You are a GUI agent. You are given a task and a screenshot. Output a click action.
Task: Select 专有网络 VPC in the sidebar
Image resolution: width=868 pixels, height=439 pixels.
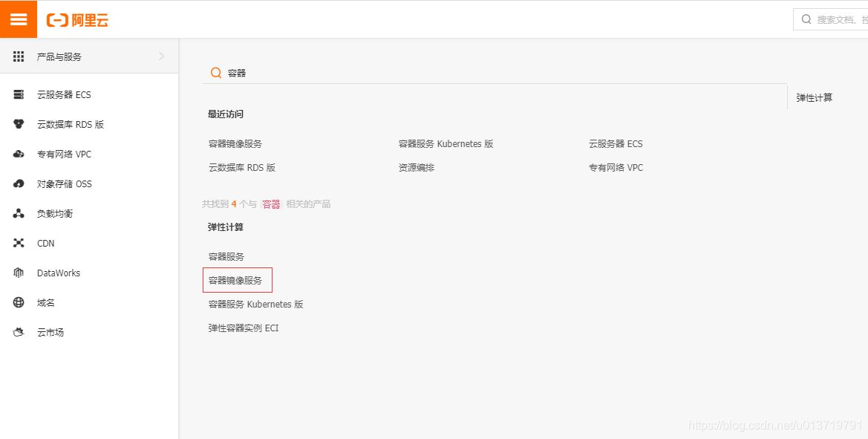pos(64,154)
